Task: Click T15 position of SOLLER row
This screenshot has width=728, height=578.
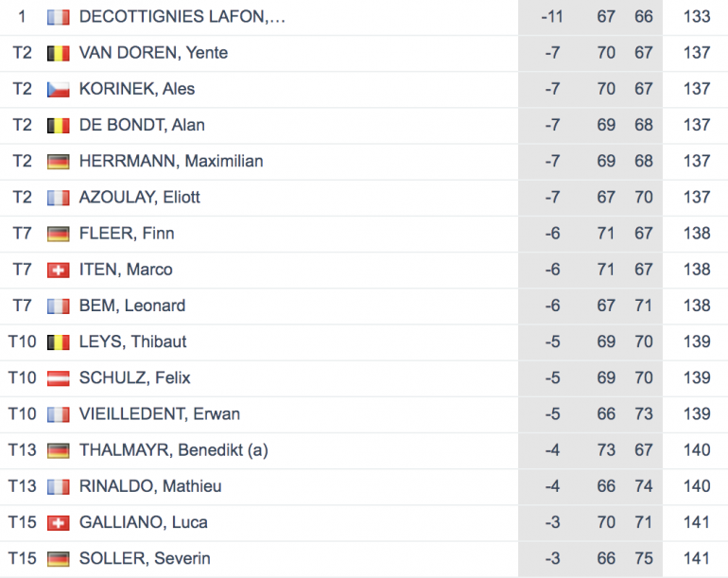Action: 23,558
